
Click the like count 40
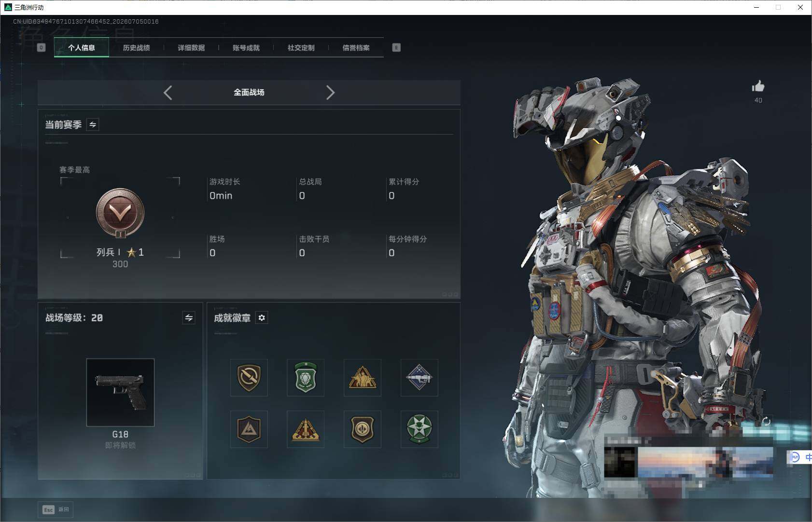758,100
